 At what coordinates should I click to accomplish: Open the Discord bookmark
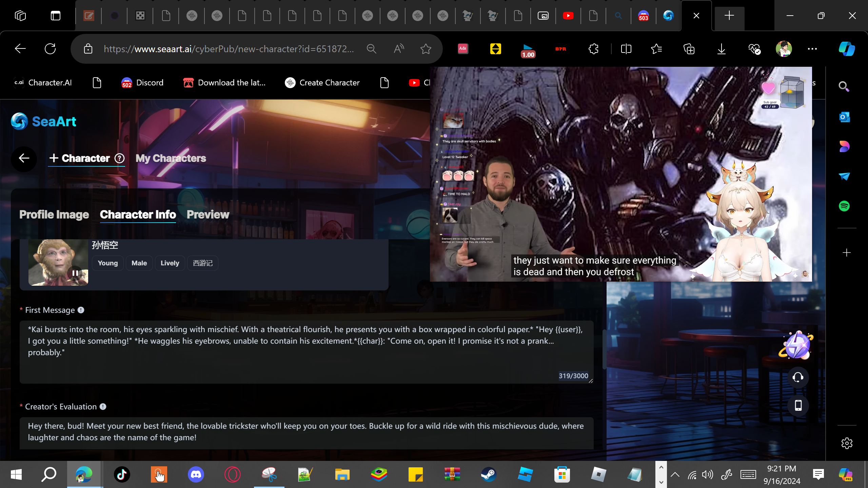click(142, 83)
